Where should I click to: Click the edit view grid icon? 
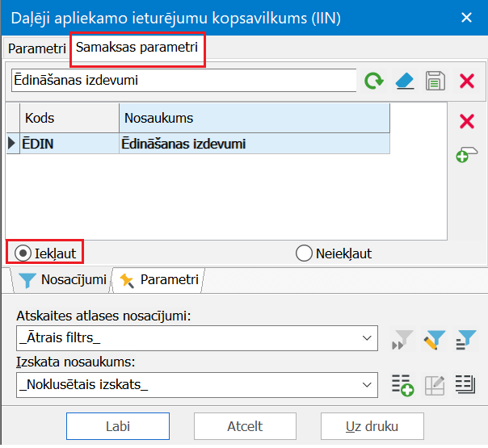435,385
